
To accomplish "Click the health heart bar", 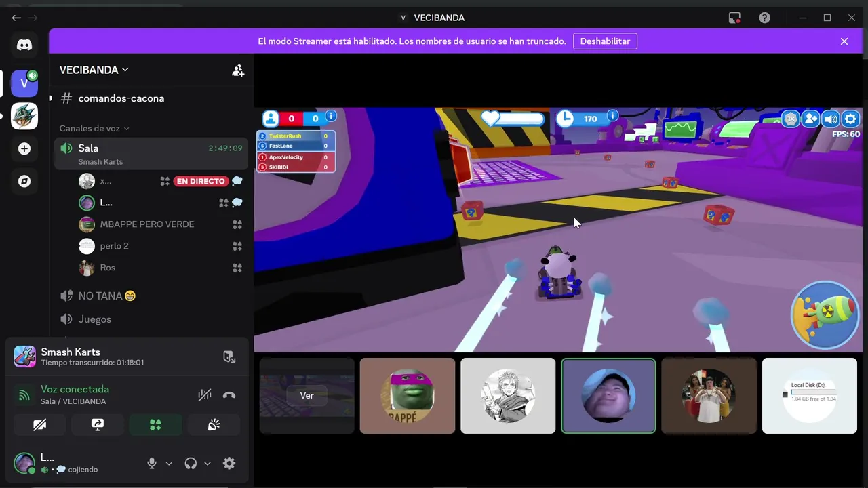I will coord(513,119).
